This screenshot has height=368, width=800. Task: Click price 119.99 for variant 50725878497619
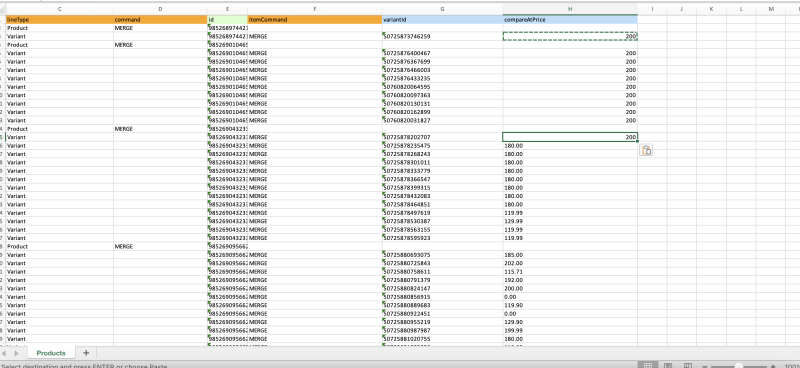click(x=570, y=213)
